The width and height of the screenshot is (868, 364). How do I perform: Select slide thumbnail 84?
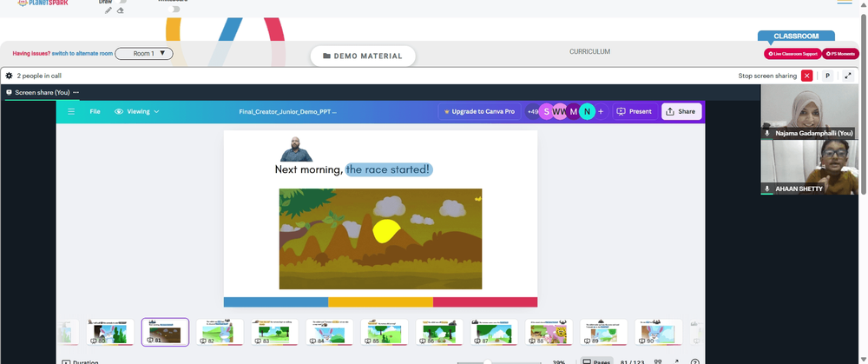pos(329,332)
